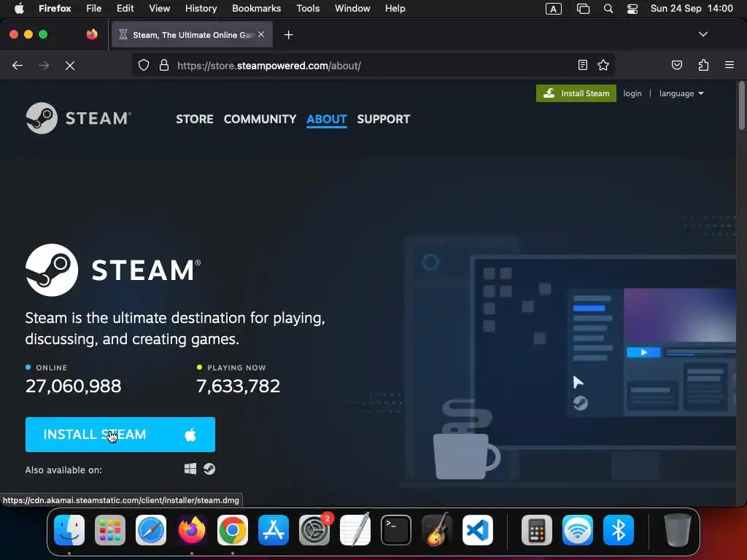Click the green Install Steam button
The width and height of the screenshot is (747, 560).
[x=576, y=93]
